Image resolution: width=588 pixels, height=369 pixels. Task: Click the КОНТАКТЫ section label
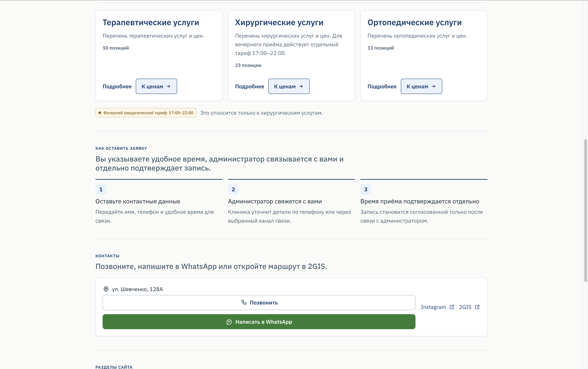107,256
